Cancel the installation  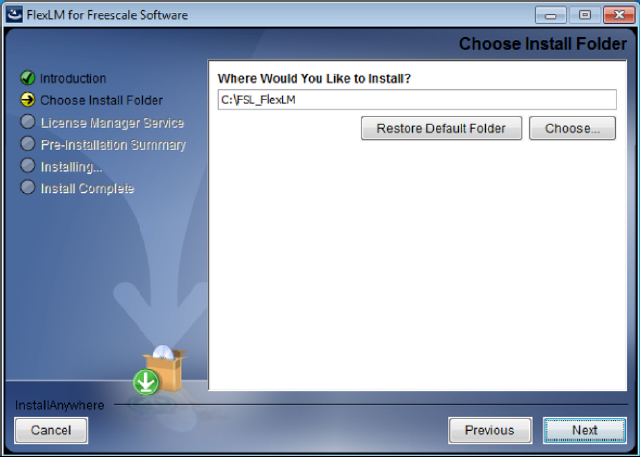(51, 430)
